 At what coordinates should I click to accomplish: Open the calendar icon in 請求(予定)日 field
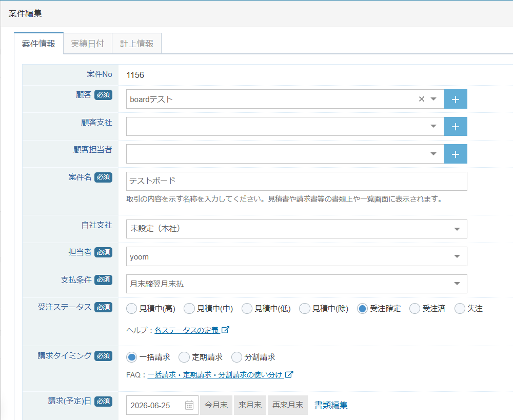[189, 405]
